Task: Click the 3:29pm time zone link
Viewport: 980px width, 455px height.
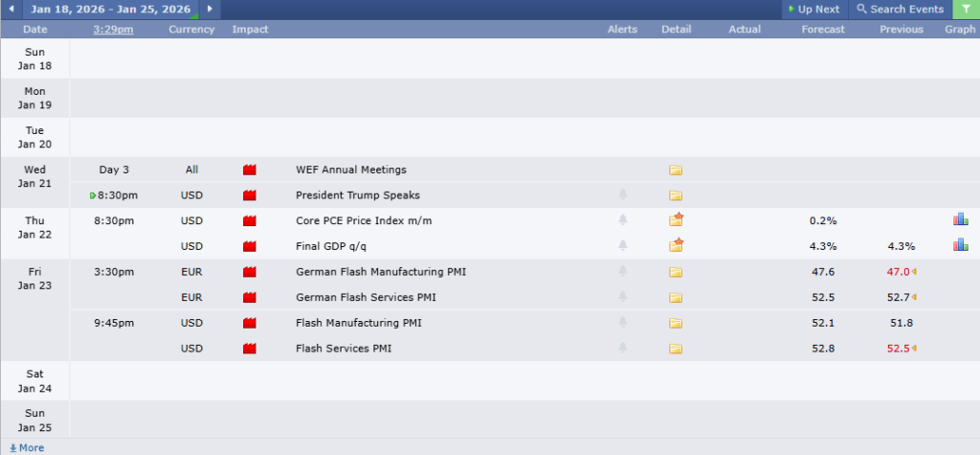Action: [113, 30]
